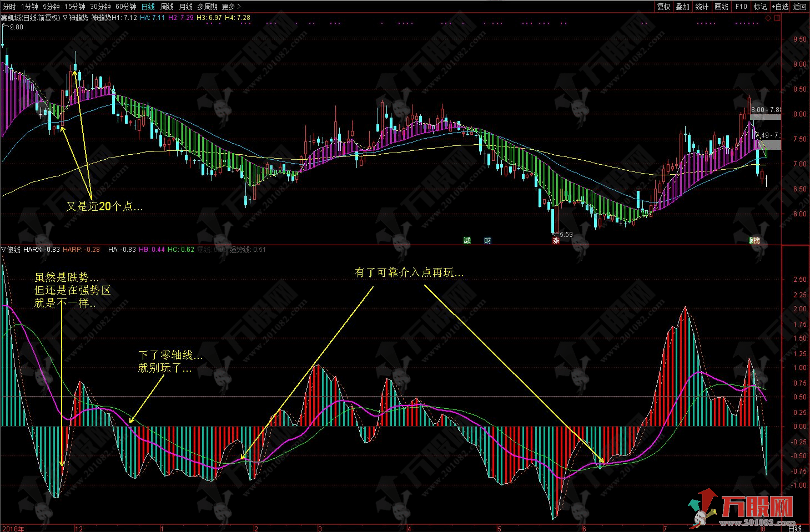The width and height of the screenshot is (810, 532).
Task: Click the 9.80 high price flag
Action: click(16, 27)
